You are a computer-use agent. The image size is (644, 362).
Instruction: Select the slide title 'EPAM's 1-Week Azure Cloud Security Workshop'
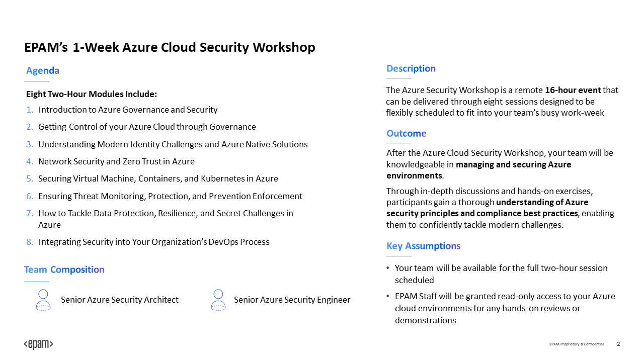[x=170, y=47]
